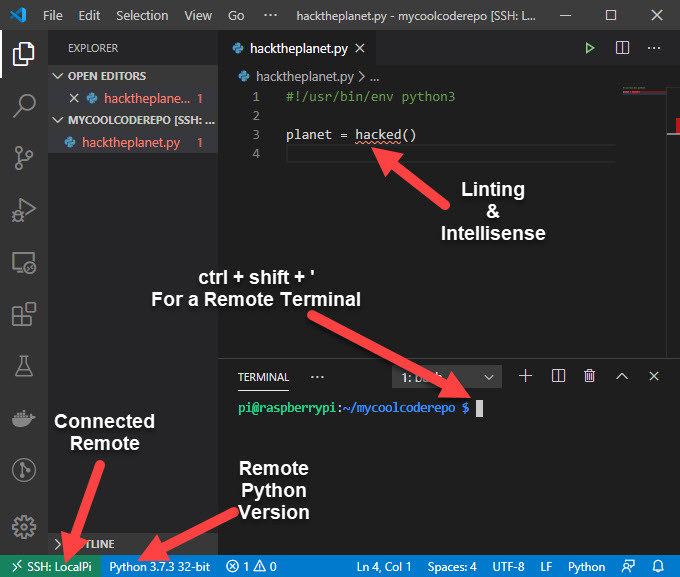Open hacktheplanet.py in file tree
This screenshot has height=577, width=680.
133,142
